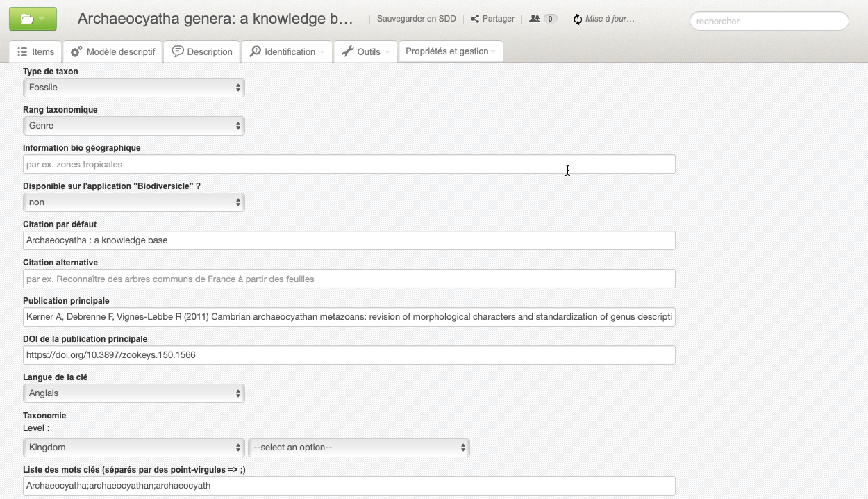Click the list icon on the Items tab
This screenshot has width=868, height=499.
(x=22, y=51)
